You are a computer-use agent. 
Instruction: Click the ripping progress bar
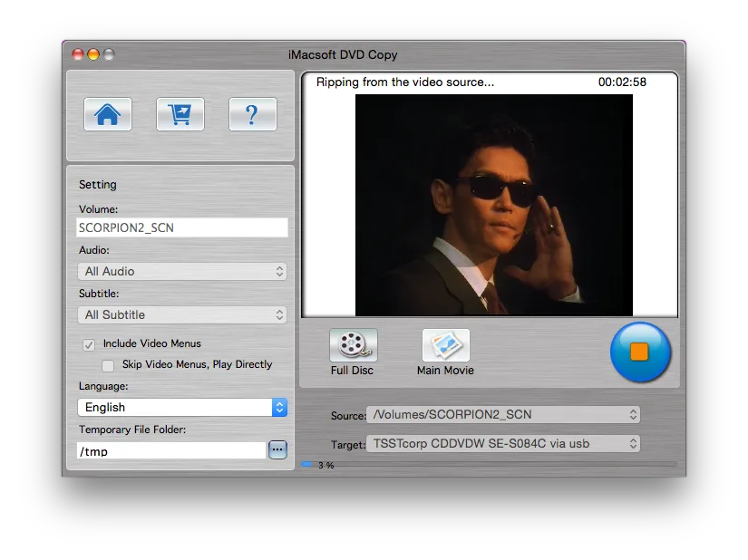point(490,464)
